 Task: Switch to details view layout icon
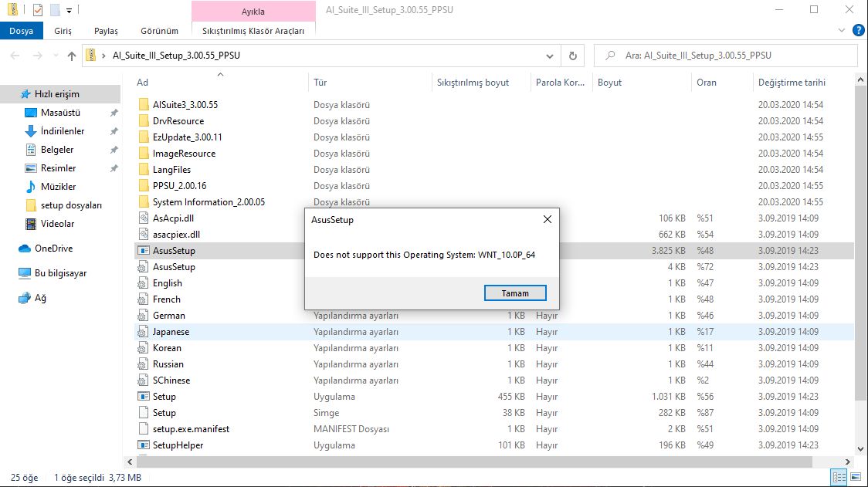(839, 477)
